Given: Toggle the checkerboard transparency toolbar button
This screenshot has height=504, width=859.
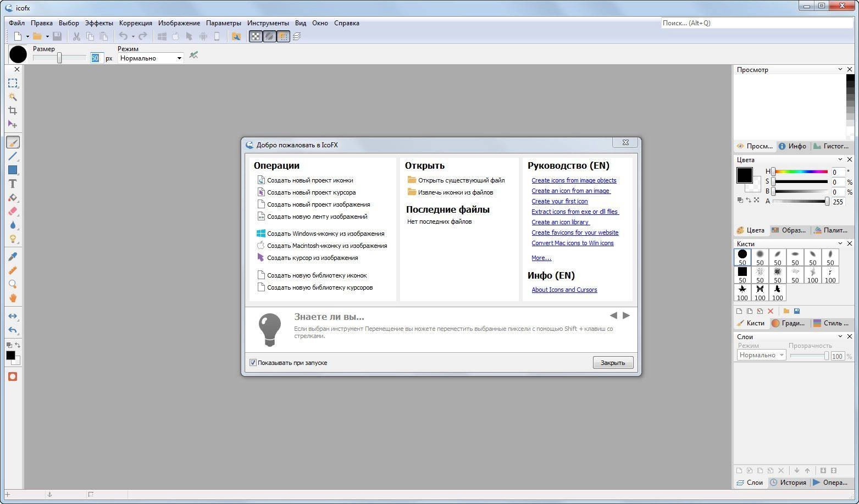Looking at the screenshot, I should pyautogui.click(x=256, y=36).
